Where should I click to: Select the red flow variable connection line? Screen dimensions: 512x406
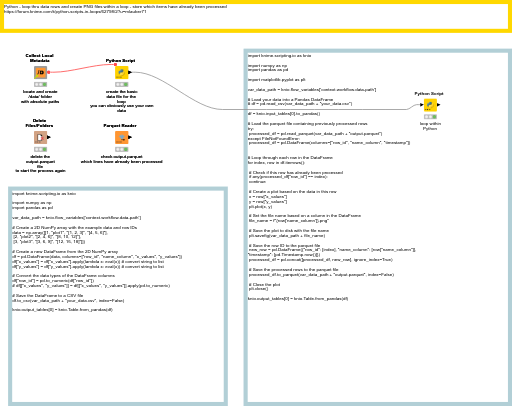tap(82, 69)
